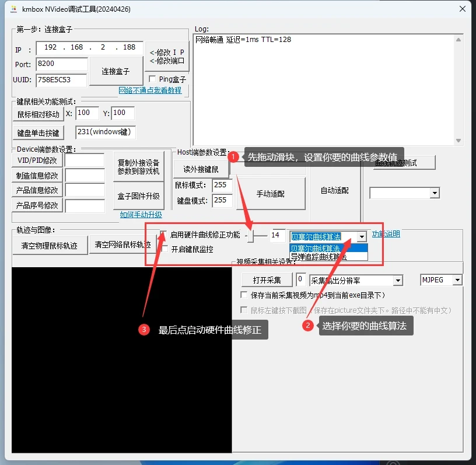Click the 产品信息修改 button
This screenshot has height=465, width=476.
tap(37, 190)
